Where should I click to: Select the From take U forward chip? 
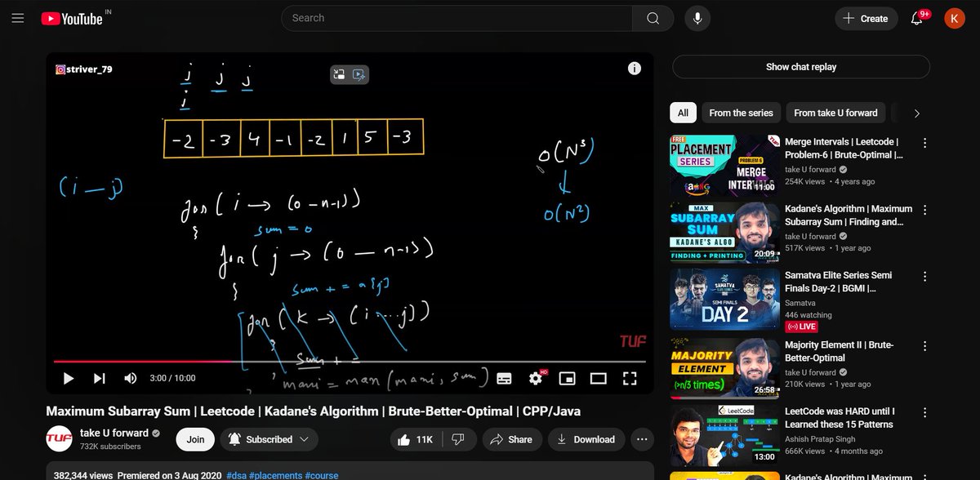pos(835,113)
